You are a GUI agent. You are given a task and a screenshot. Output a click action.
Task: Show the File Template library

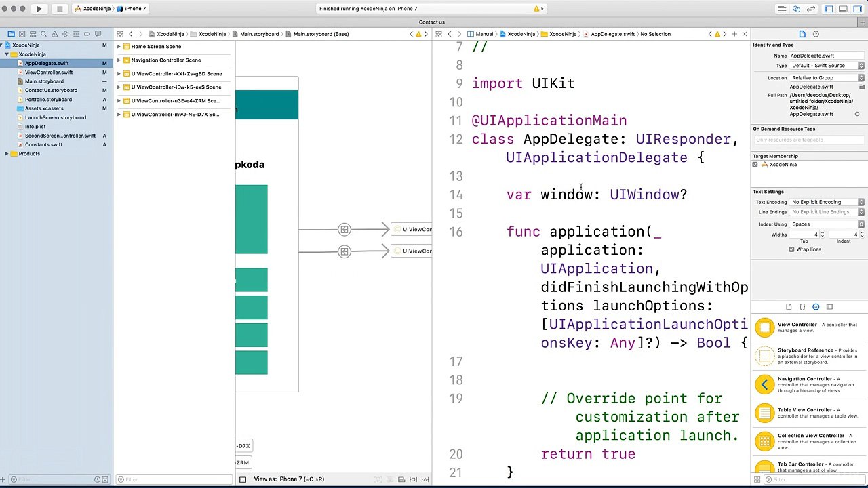[789, 307]
